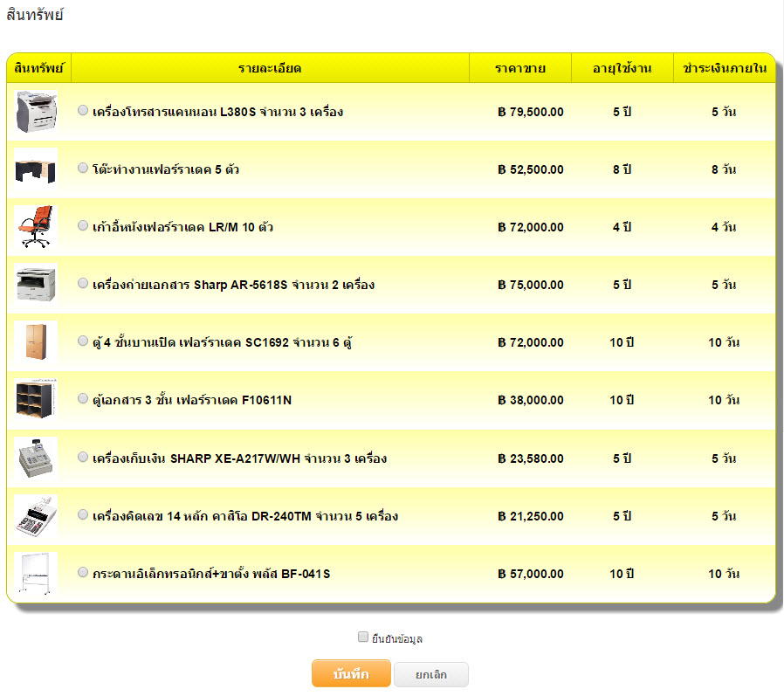This screenshot has width=784, height=696.
Task: Click the price ฿ 79,500.00
Action: [531, 112]
